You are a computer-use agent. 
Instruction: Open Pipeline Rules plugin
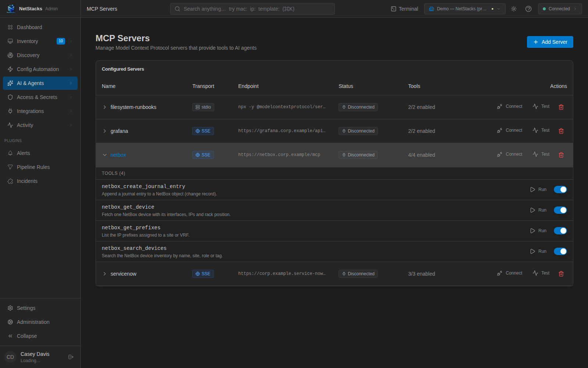40,167
